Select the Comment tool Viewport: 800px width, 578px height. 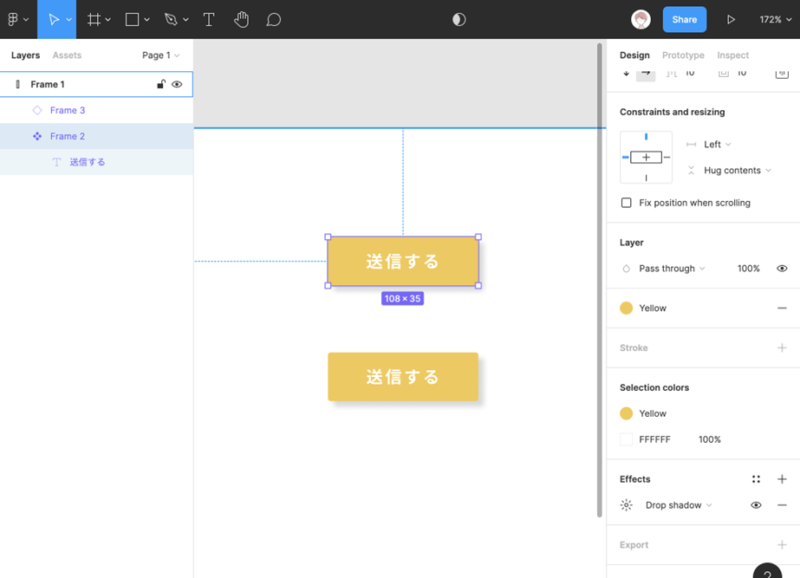(x=273, y=19)
